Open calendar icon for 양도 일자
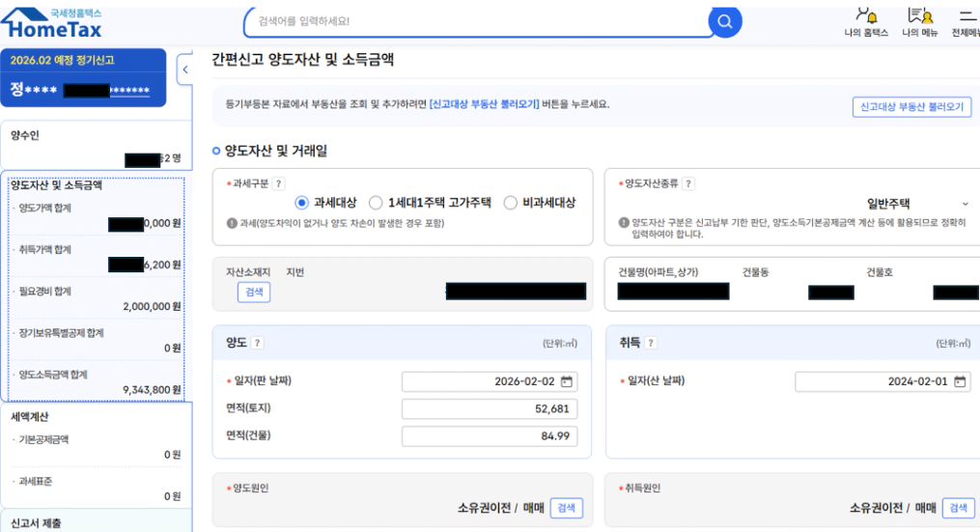The height and width of the screenshot is (532, 980). point(567,381)
